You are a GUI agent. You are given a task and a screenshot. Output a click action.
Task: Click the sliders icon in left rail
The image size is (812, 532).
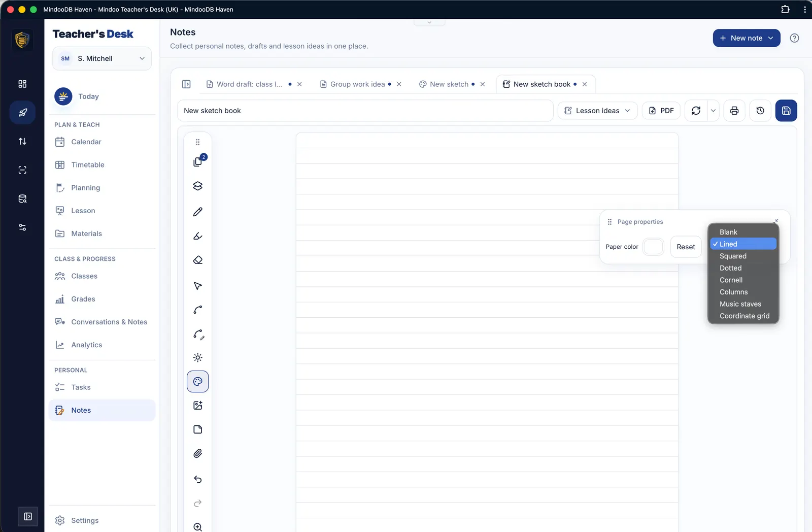pyautogui.click(x=22, y=227)
